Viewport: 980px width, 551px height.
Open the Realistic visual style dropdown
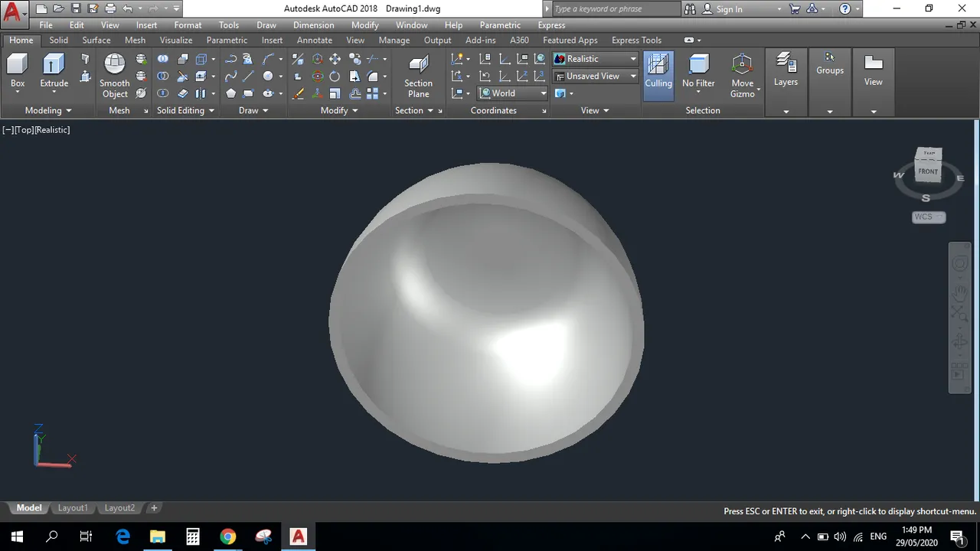(x=595, y=59)
